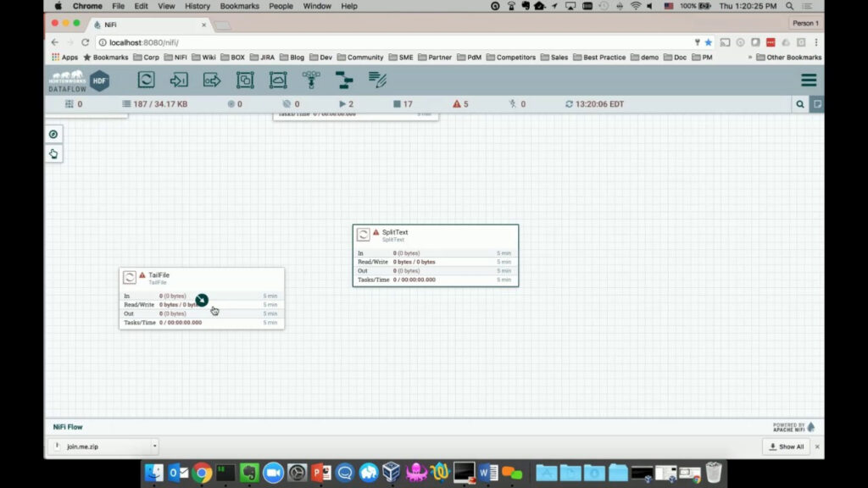Image resolution: width=868 pixels, height=488 pixels.
Task: Click the warning triangle on TailFile processor
Action: click(142, 275)
